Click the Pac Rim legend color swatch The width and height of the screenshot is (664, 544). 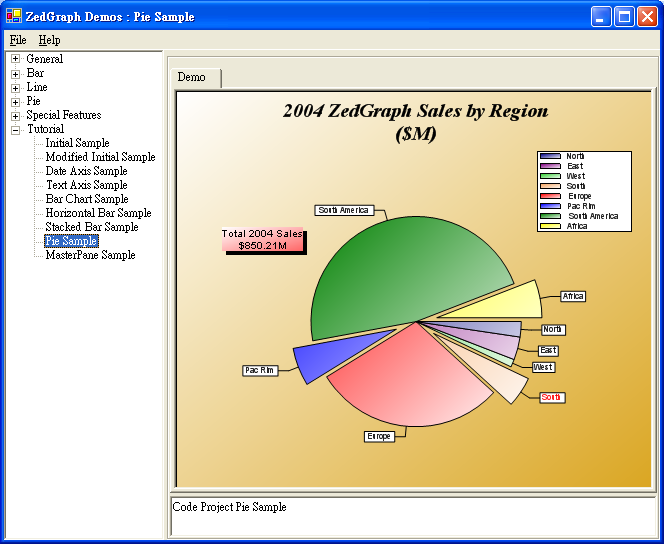click(x=551, y=206)
